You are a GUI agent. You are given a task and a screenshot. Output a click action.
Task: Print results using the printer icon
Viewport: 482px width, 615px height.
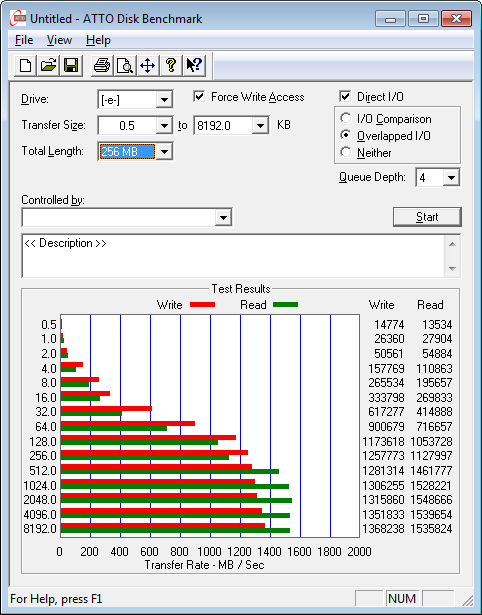(102, 65)
